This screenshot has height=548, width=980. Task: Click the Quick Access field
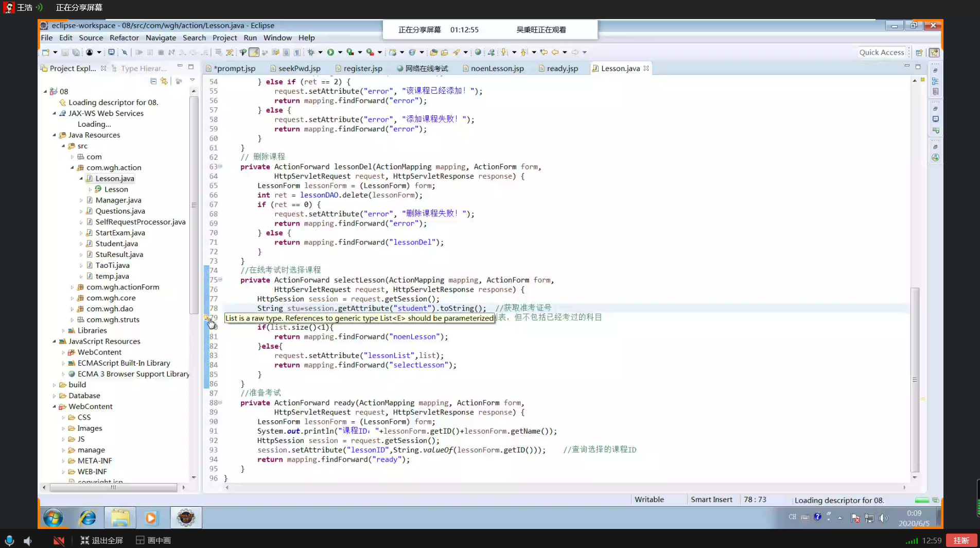[x=881, y=52]
